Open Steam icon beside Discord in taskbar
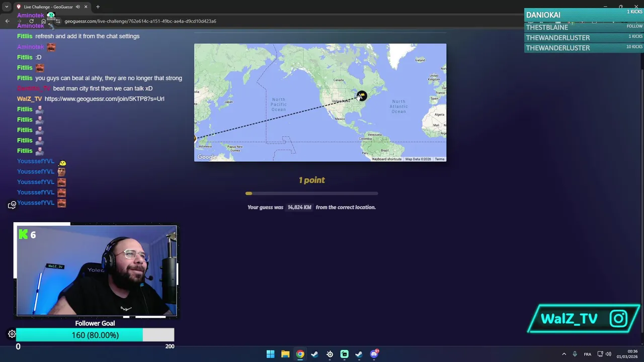Screen dimensions: 644x362 tap(359, 354)
